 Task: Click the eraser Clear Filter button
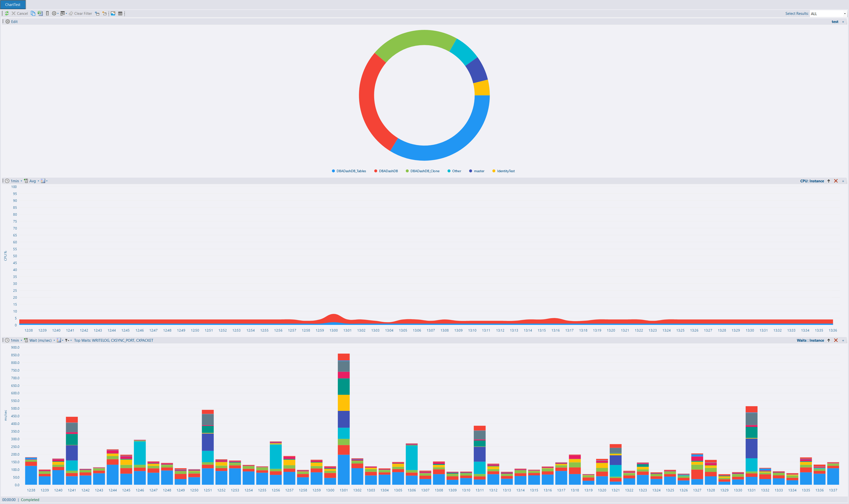tap(80, 13)
